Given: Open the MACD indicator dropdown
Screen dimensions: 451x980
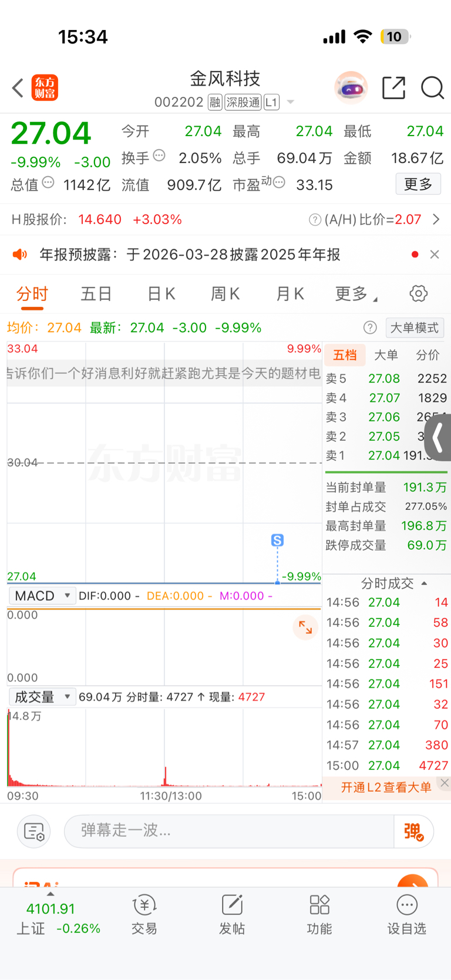Looking at the screenshot, I should 42,596.
